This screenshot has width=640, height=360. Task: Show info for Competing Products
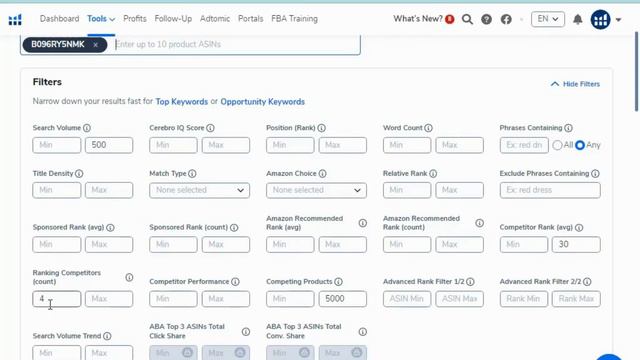pos(338,282)
